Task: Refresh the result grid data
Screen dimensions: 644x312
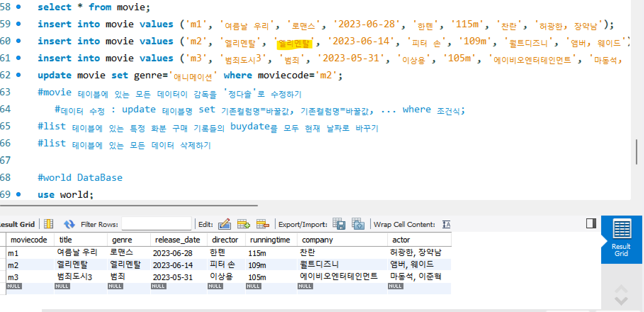Action: [69, 224]
